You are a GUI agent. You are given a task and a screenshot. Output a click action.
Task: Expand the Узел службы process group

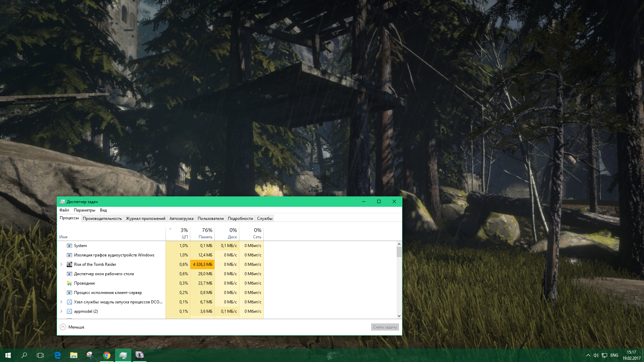[x=61, y=302]
